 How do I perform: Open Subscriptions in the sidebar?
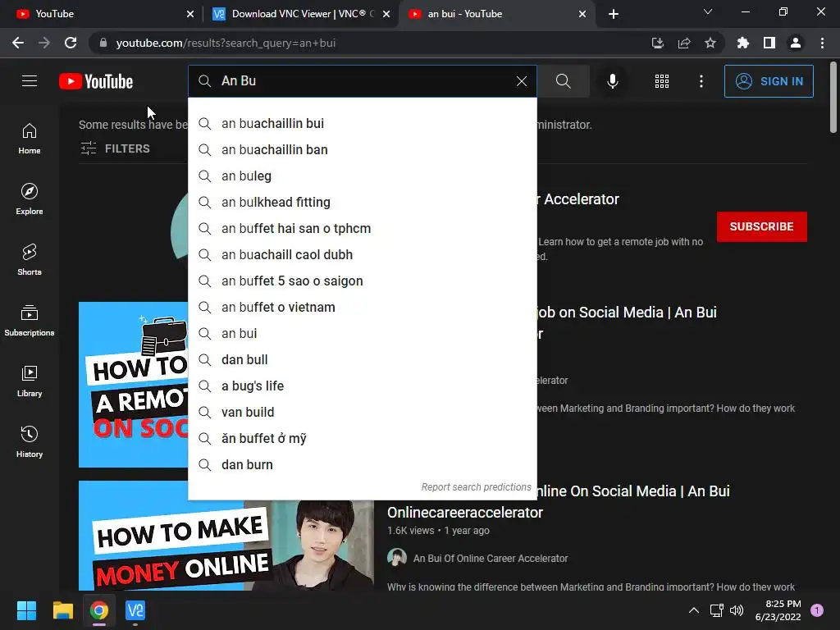click(x=30, y=321)
